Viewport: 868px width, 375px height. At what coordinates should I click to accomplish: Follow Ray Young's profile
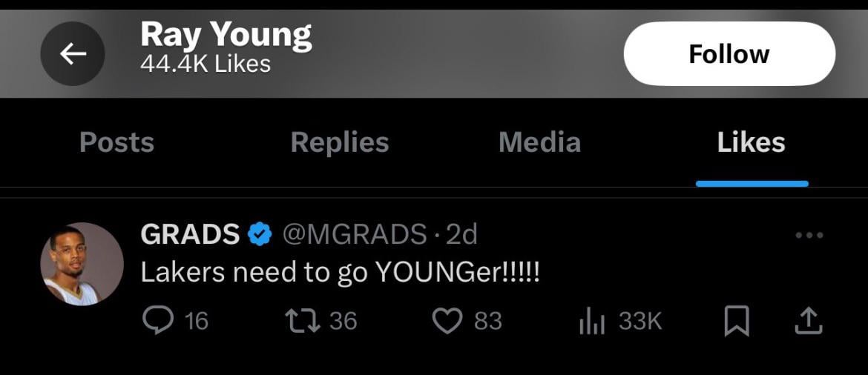729,53
